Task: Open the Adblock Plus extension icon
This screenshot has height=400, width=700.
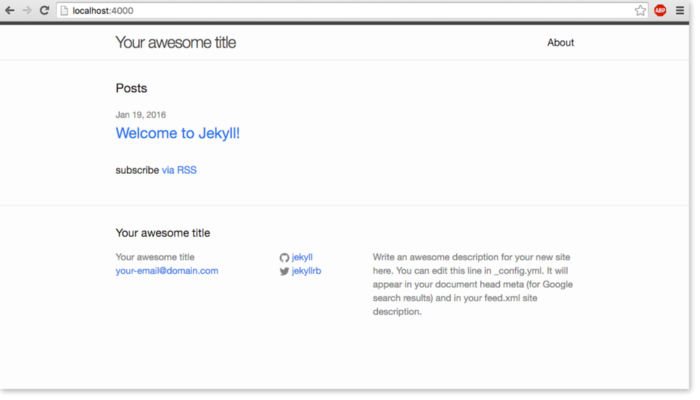Action: (x=660, y=10)
